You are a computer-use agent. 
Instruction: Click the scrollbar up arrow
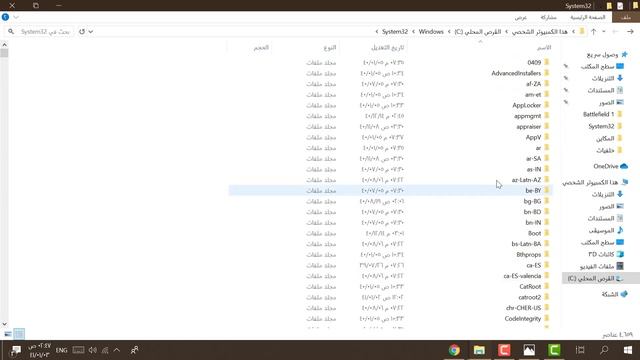pos(4,44)
